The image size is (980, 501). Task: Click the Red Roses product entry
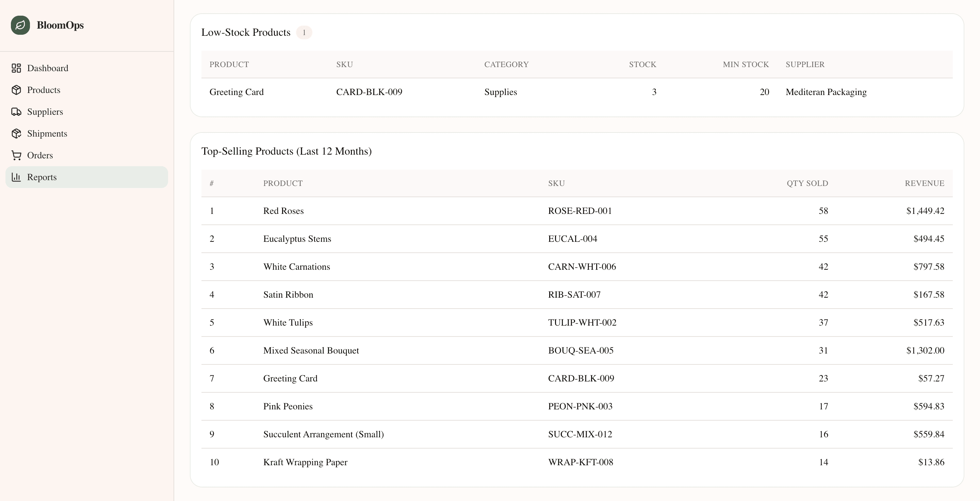[283, 210]
